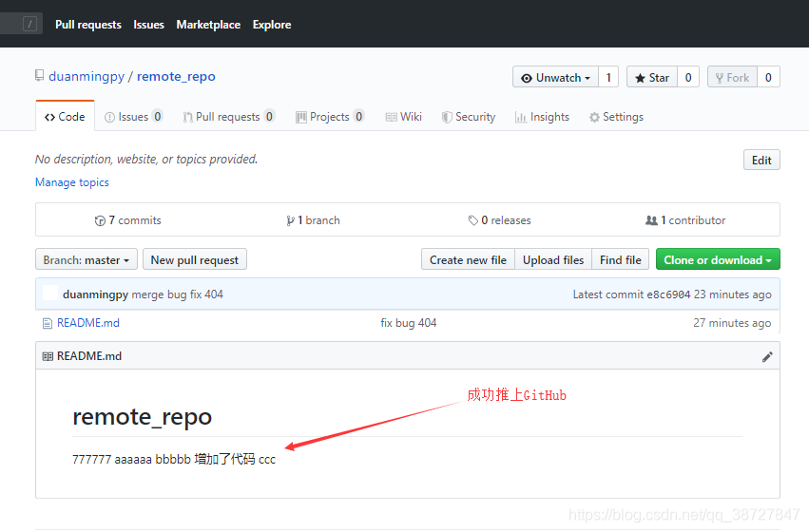
Task: Open Pull requests in the top navigation
Action: (x=88, y=25)
